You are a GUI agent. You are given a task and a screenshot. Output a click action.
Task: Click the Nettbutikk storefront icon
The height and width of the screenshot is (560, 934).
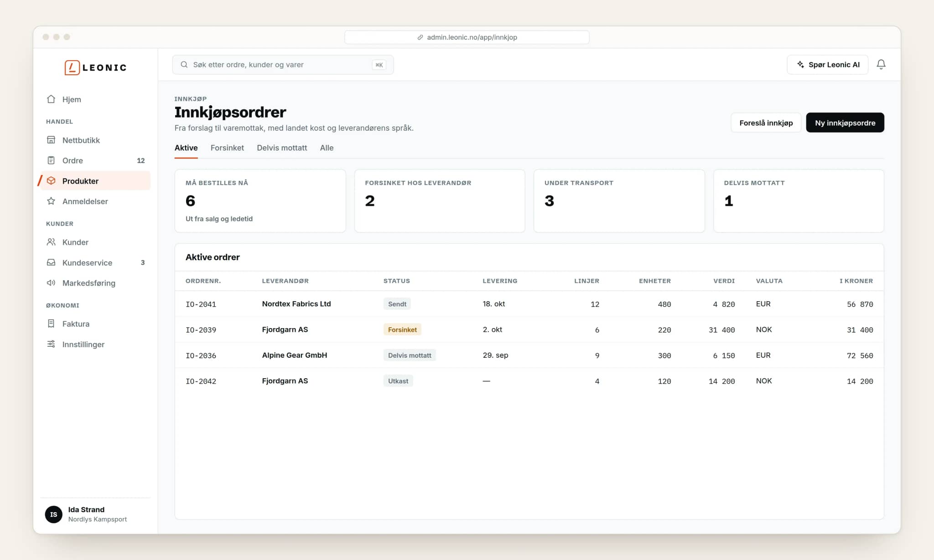click(x=51, y=140)
